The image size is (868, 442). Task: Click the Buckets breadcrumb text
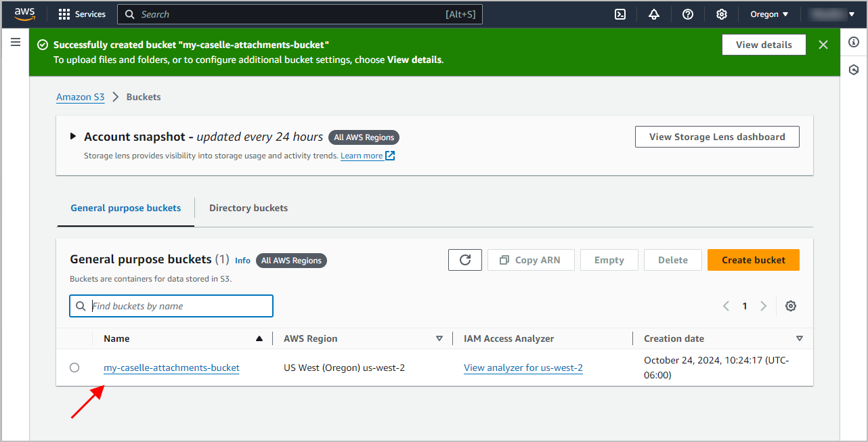pyautogui.click(x=144, y=97)
